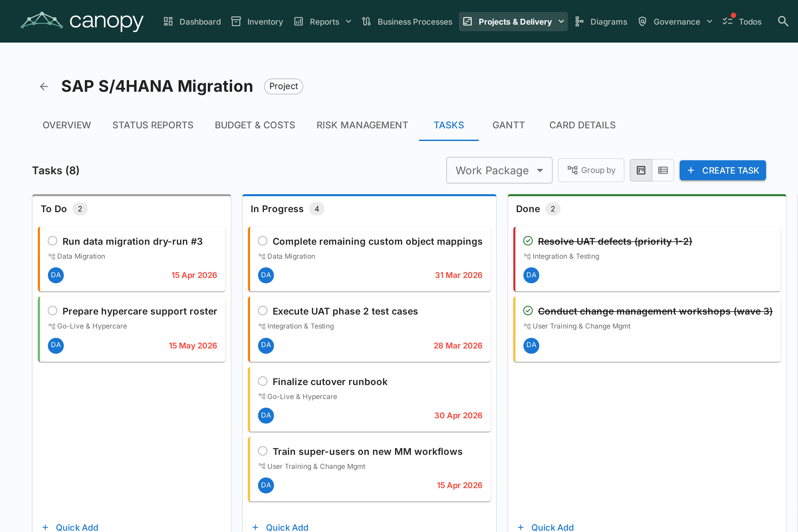This screenshot has width=798, height=532.
Task: Click the In Progress count badge
Action: tap(317, 209)
